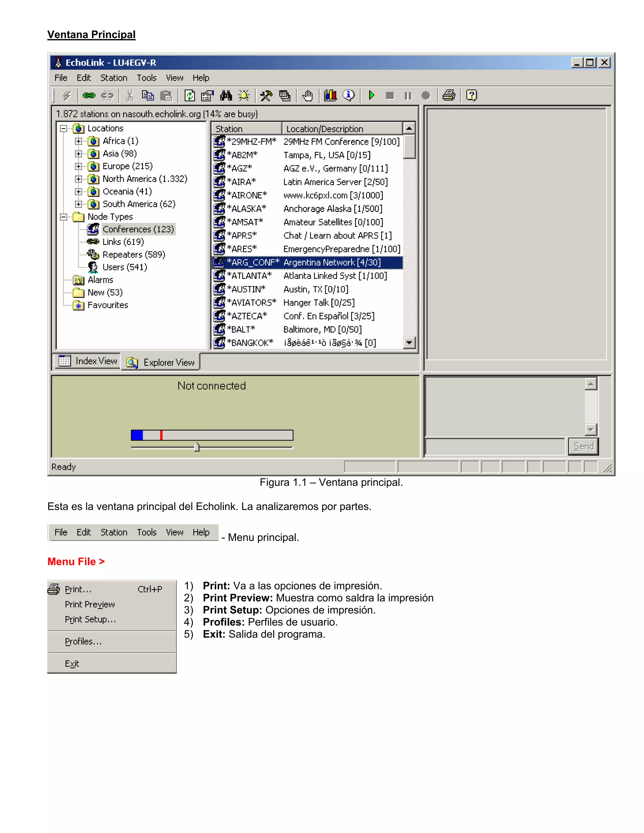Collapse the Node Types folder

(63, 217)
